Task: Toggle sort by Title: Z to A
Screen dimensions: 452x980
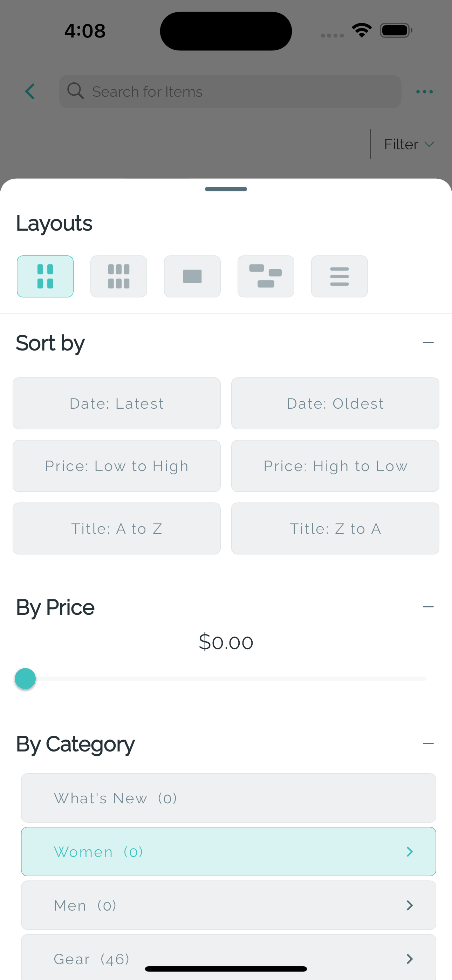Action: click(335, 529)
